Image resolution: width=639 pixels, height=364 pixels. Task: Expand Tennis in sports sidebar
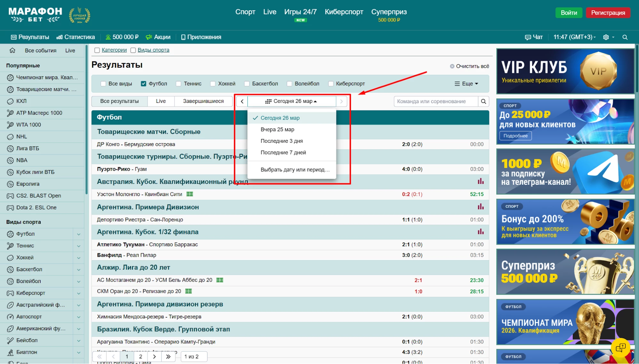(79, 246)
